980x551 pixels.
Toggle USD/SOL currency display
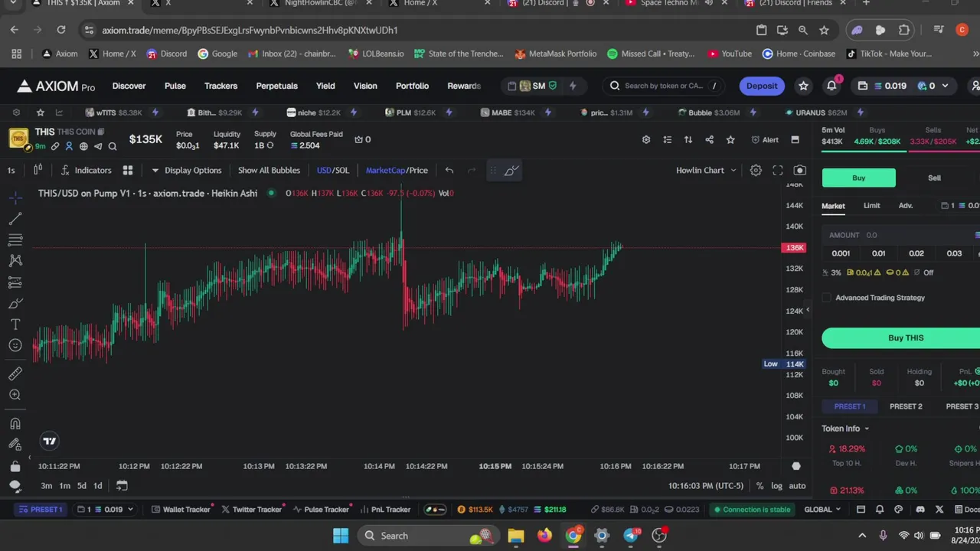pyautogui.click(x=333, y=170)
